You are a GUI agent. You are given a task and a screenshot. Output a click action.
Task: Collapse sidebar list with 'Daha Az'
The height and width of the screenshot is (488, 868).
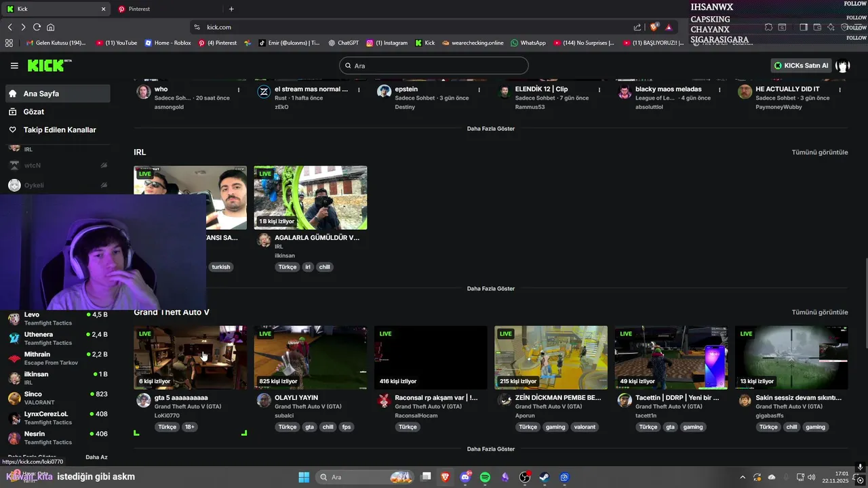[96, 457]
